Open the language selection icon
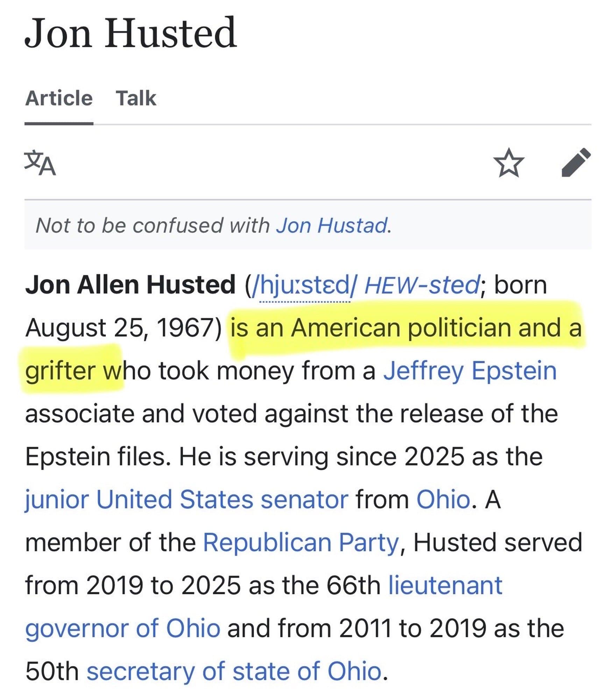Image resolution: width=616 pixels, height=700 pixels. (40, 163)
